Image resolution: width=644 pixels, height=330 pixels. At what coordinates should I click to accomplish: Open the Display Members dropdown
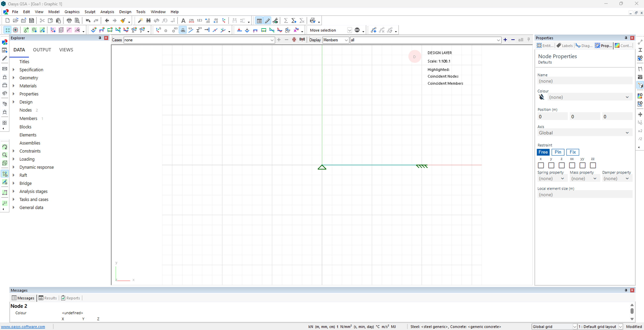[335, 40]
